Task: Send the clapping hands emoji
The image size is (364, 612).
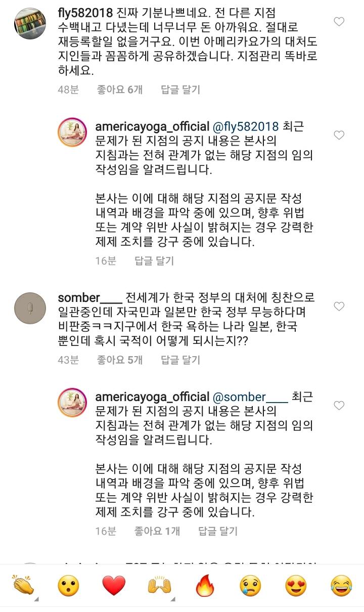Action: 23,586
